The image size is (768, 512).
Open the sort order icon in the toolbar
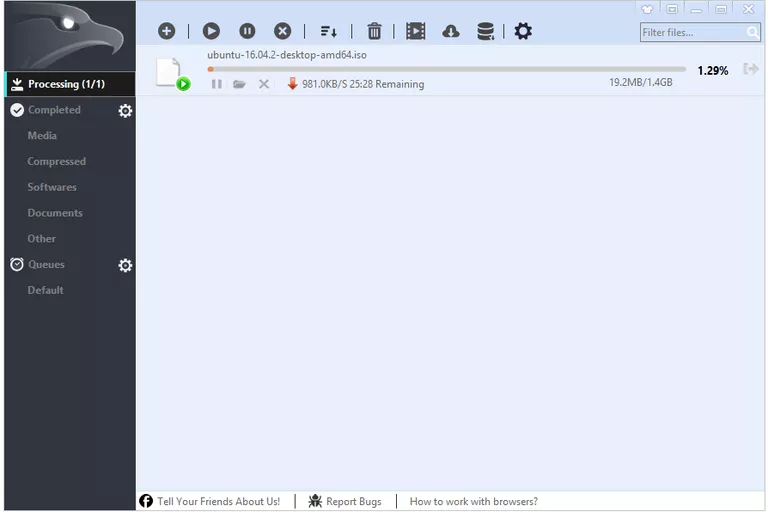coord(328,32)
